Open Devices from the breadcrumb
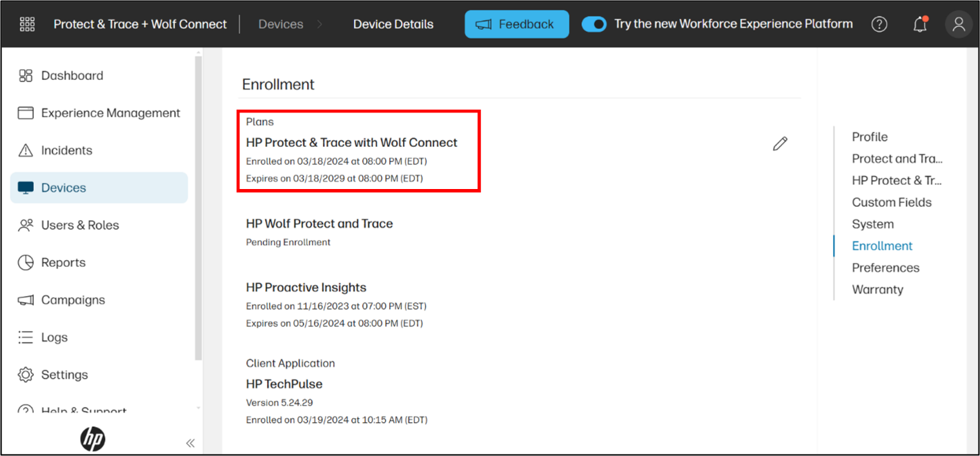The image size is (980, 456). (x=280, y=23)
